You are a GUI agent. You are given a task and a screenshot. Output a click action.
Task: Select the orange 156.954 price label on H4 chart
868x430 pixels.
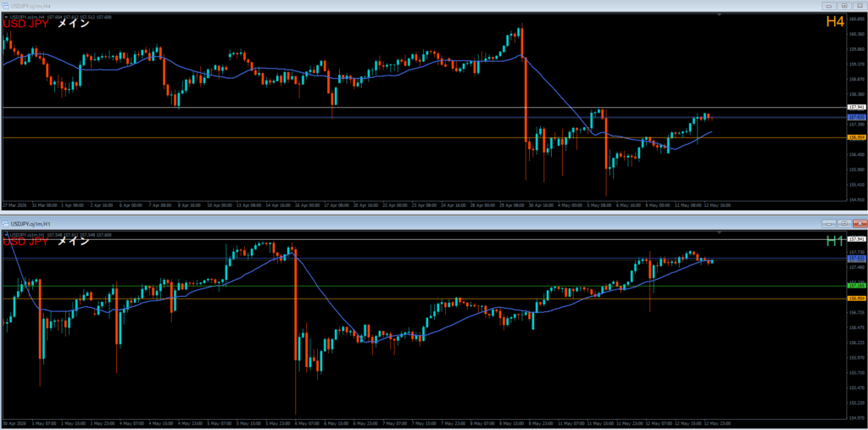[856, 137]
